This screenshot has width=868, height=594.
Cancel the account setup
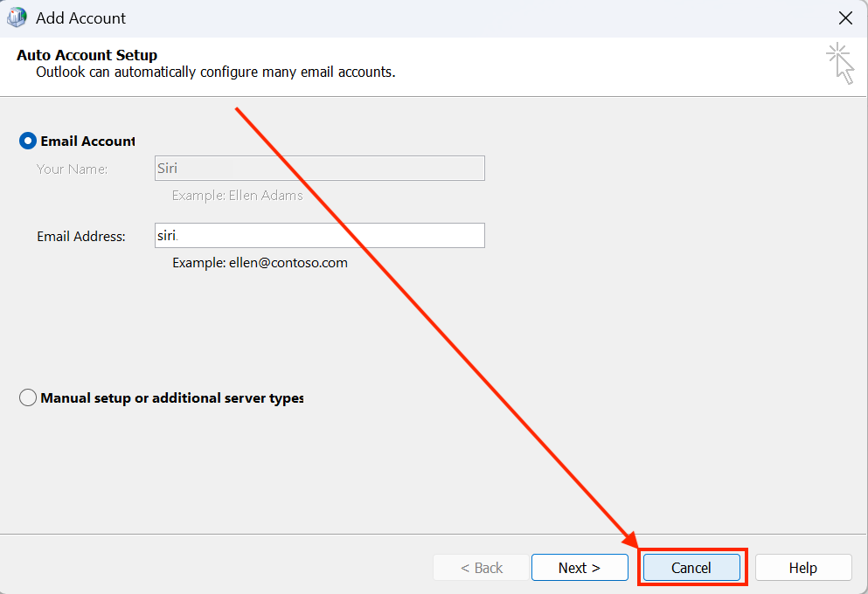coord(691,567)
